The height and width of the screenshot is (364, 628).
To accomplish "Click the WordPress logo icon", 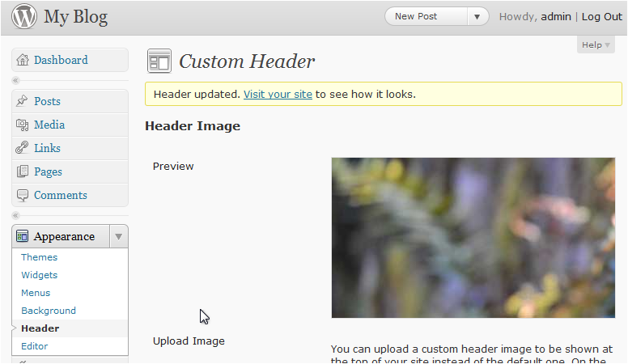I will (x=24, y=16).
